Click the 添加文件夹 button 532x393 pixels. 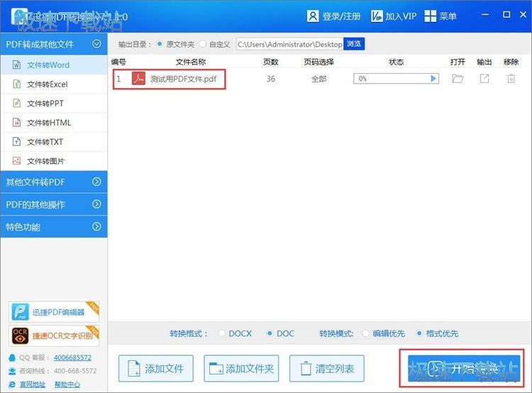pyautogui.click(x=241, y=369)
